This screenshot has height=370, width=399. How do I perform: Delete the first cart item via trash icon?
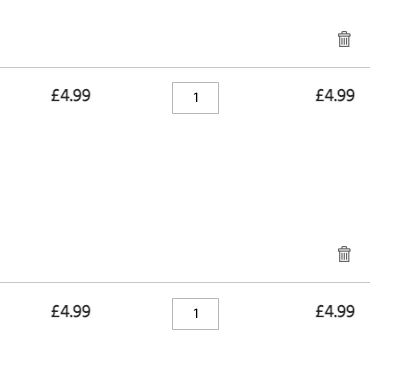click(344, 39)
